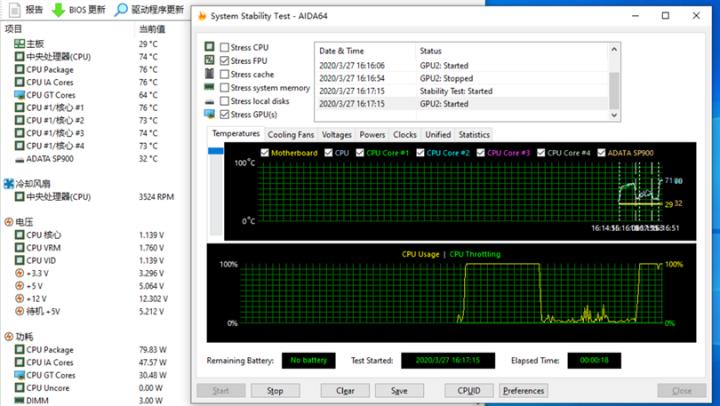Viewport: 720px width, 406px height.
Task: Click the Stress local disks icon
Action: coord(209,102)
